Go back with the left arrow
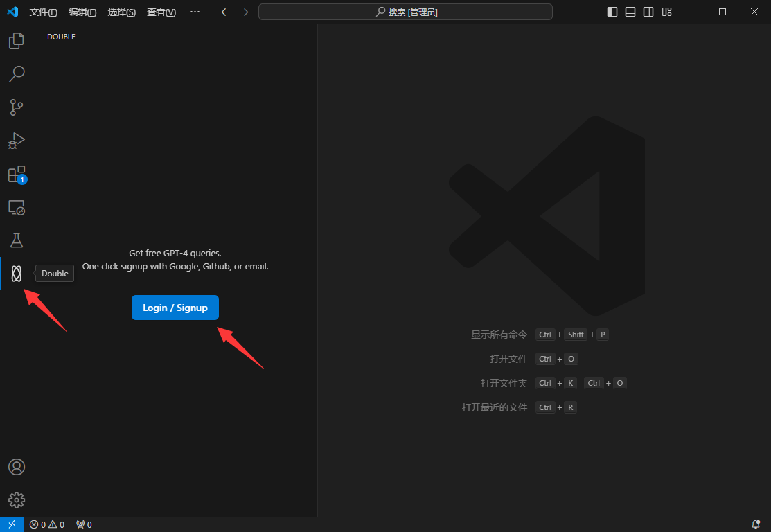The width and height of the screenshot is (771, 532). [226, 12]
